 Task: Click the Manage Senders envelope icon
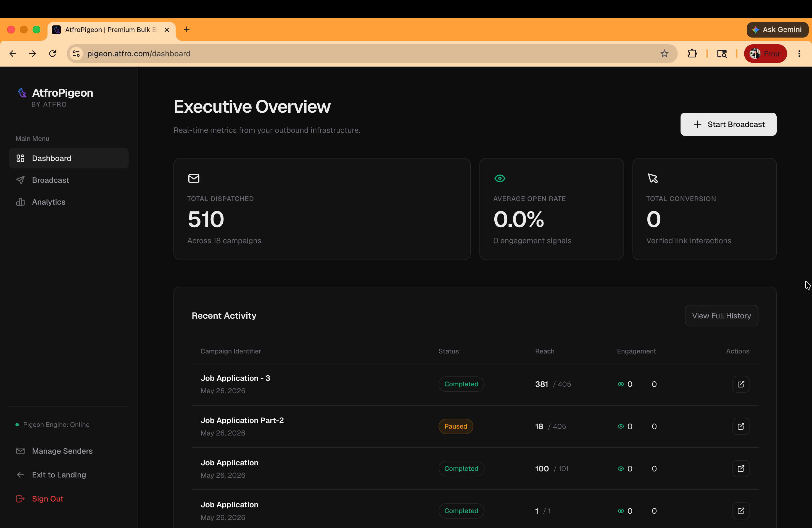20,451
